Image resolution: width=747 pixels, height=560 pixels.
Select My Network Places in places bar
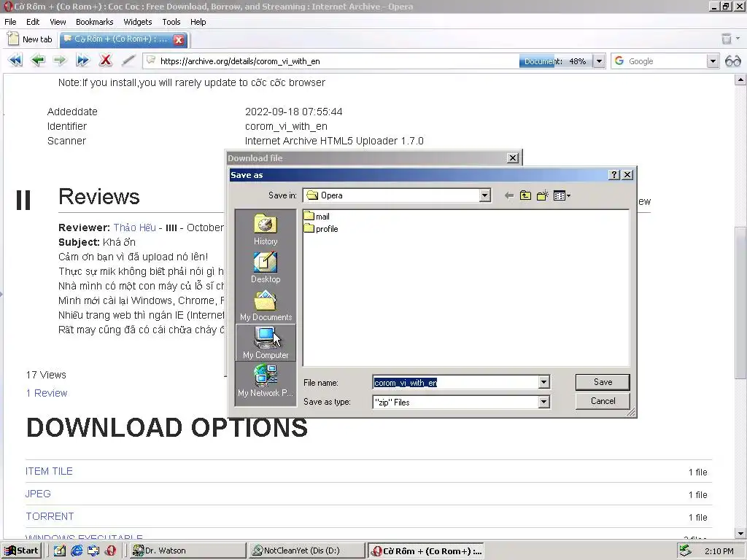point(266,381)
